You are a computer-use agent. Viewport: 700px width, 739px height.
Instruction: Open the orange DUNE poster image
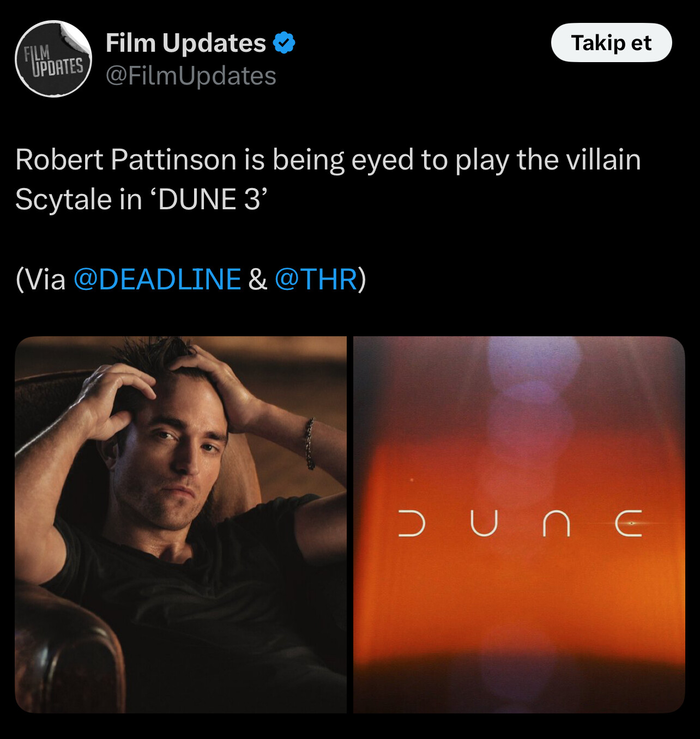point(519,524)
